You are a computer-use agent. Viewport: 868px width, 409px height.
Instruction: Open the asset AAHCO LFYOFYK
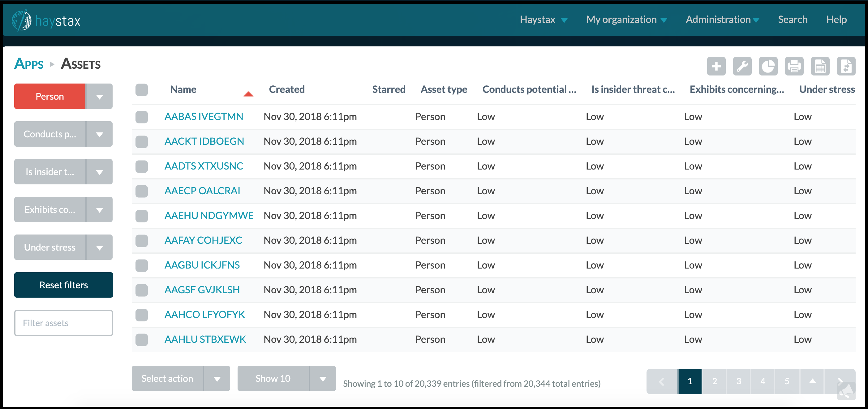204,314
